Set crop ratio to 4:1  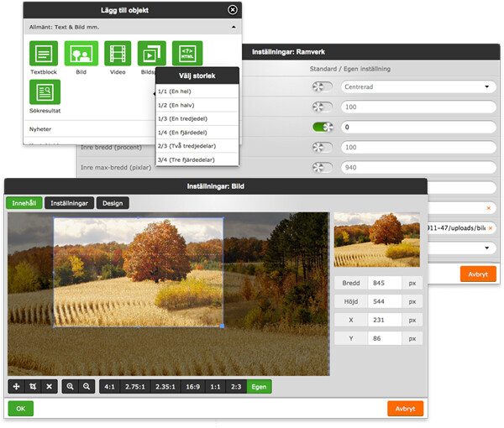(109, 387)
